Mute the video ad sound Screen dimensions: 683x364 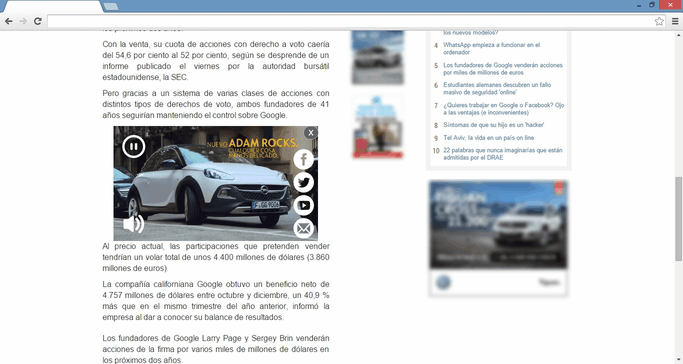coord(134,224)
